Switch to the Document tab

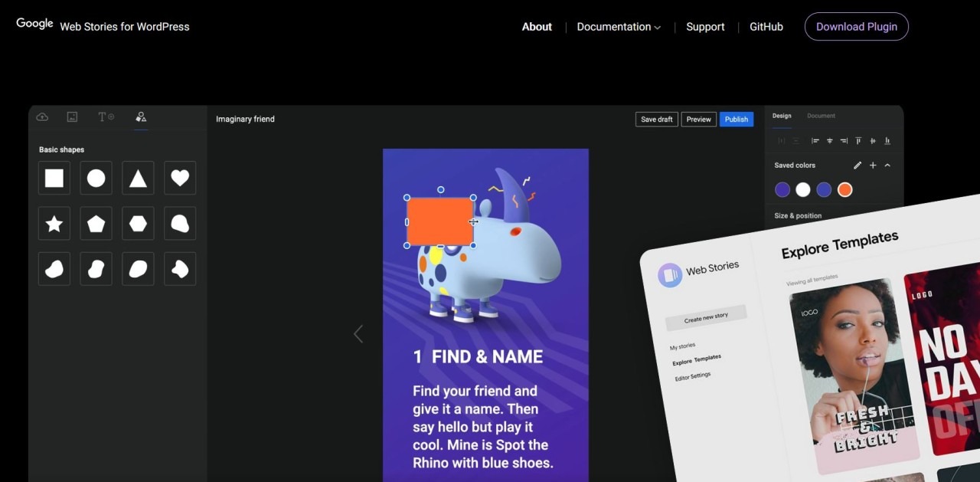[x=821, y=116]
